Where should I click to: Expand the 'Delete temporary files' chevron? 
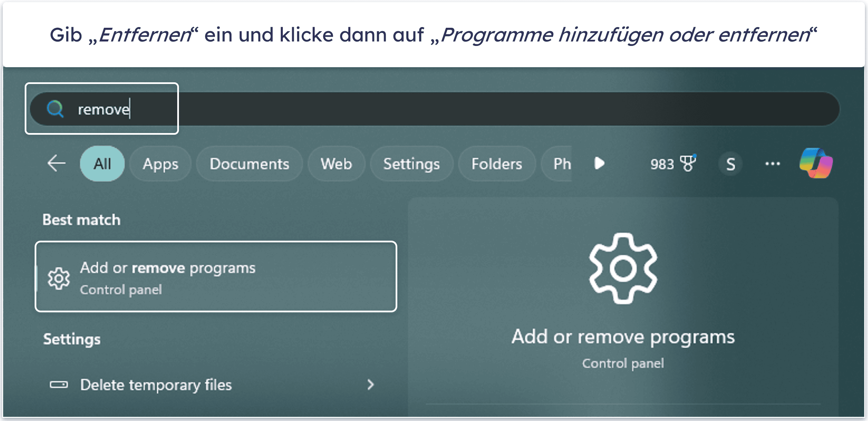(370, 385)
